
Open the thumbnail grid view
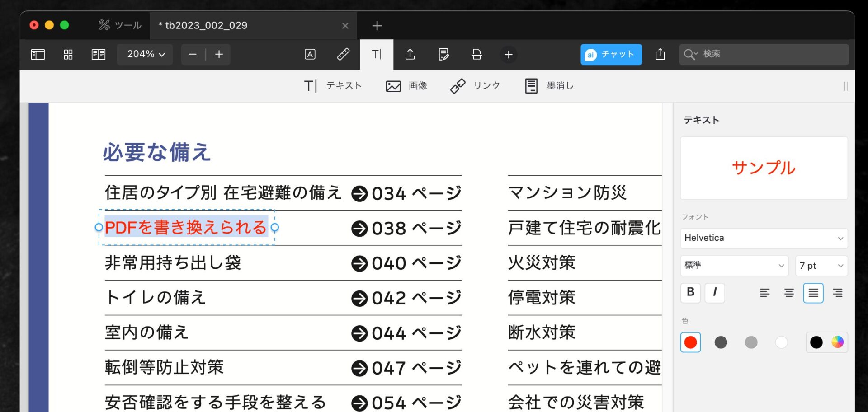click(68, 55)
